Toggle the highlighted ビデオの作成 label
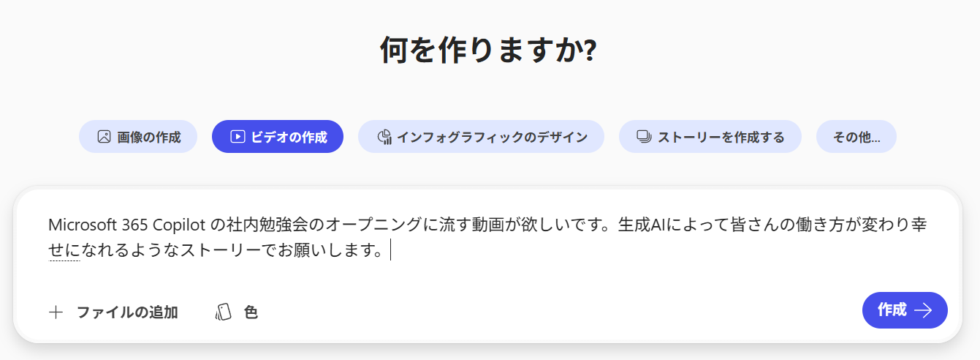The width and height of the screenshot is (980, 360). coord(289,137)
